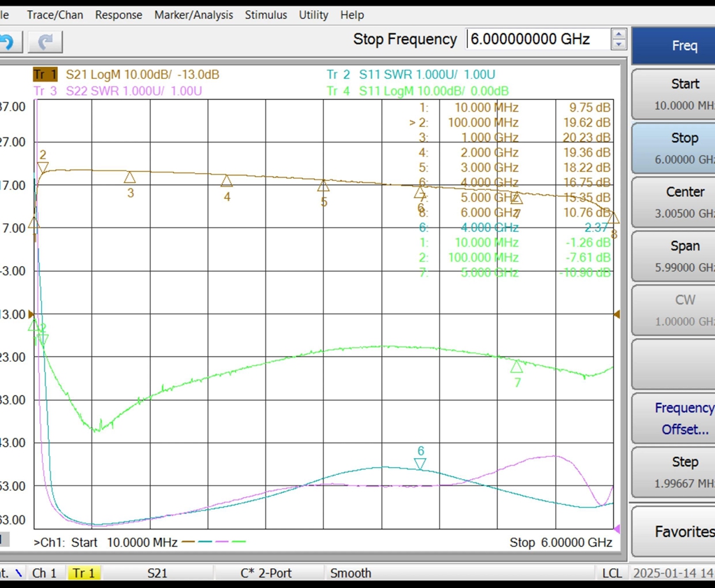715x588 pixels.
Task: Click the brown reference level triangle at right edge
Action: click(617, 314)
